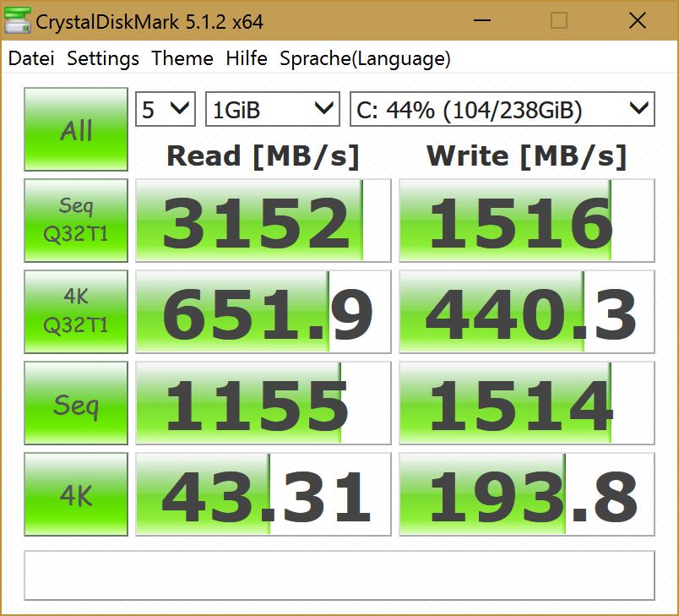Minimize the CrystalDiskMark window
Screen dimensions: 679x616
482,20
